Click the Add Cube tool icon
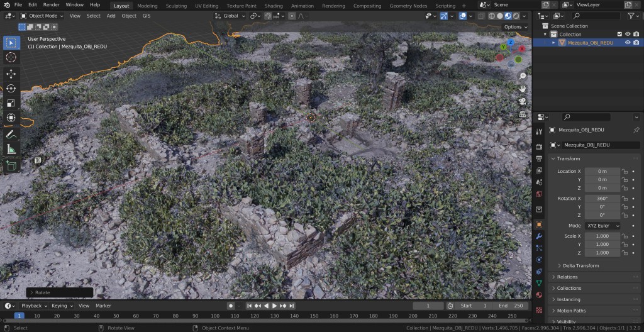 11,165
